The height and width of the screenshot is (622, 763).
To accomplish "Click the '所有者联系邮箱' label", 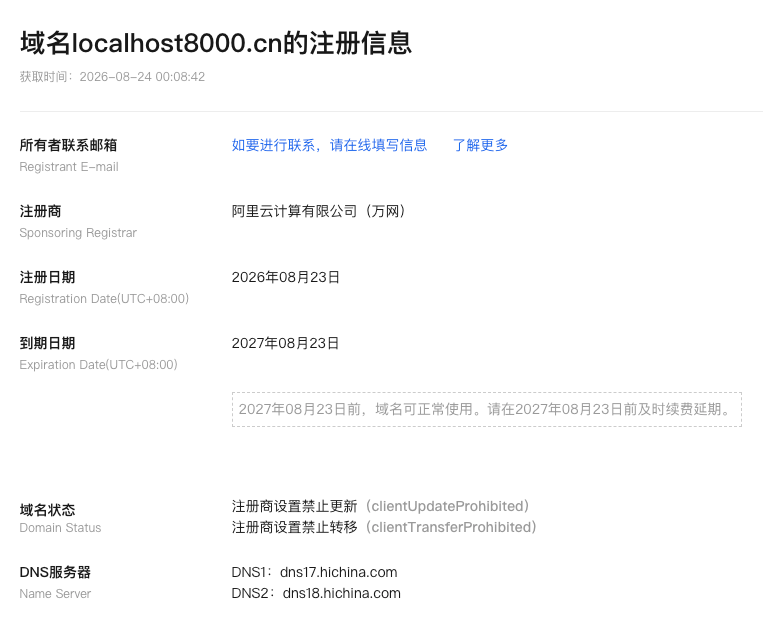I will (68, 145).
